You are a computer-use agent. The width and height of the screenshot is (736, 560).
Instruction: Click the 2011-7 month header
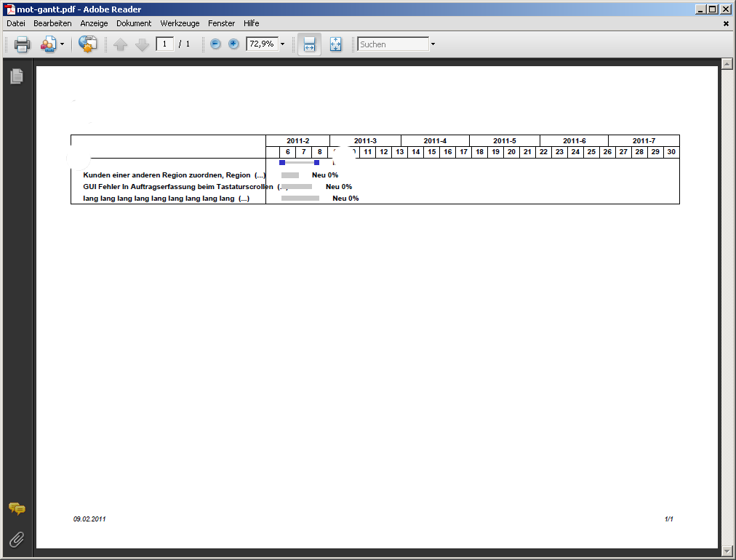click(x=644, y=141)
